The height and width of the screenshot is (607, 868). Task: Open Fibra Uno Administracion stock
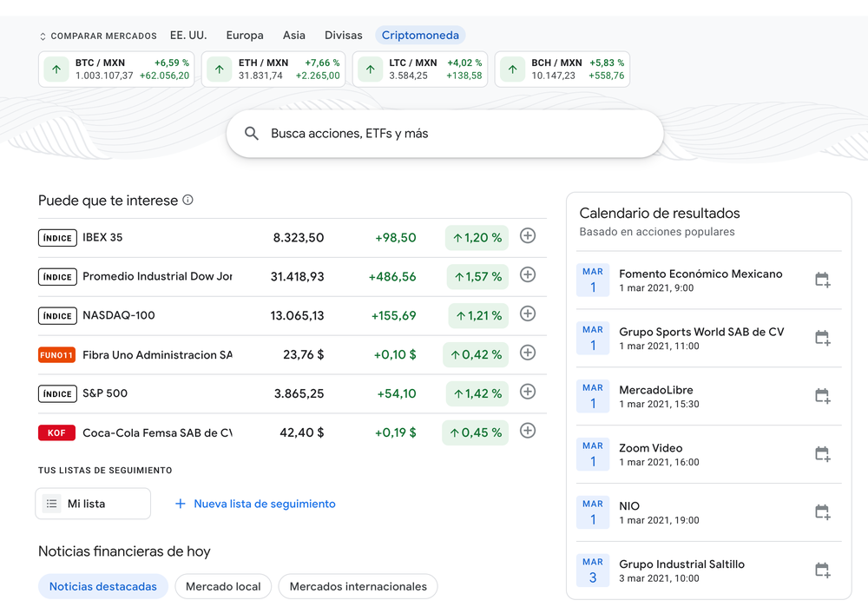coord(293,354)
